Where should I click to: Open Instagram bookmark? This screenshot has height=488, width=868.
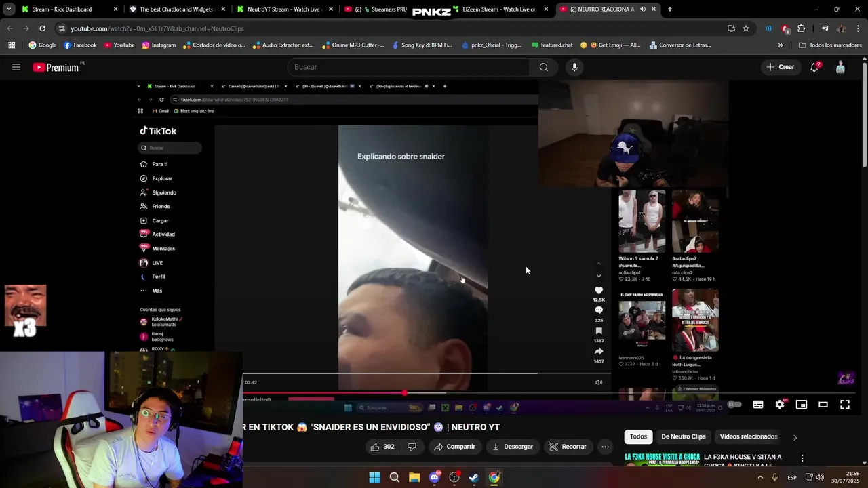[159, 45]
